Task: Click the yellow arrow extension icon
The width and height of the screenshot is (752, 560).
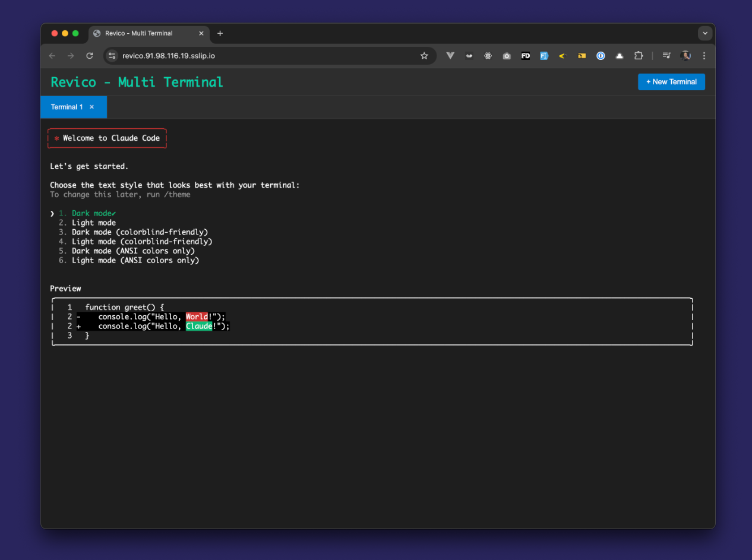Action: 563,56
